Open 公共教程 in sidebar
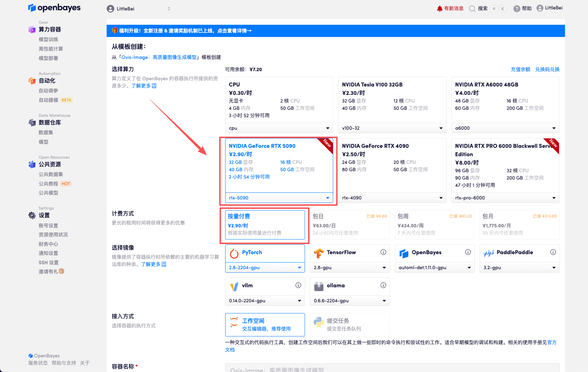The width and height of the screenshot is (588, 372). [48, 184]
